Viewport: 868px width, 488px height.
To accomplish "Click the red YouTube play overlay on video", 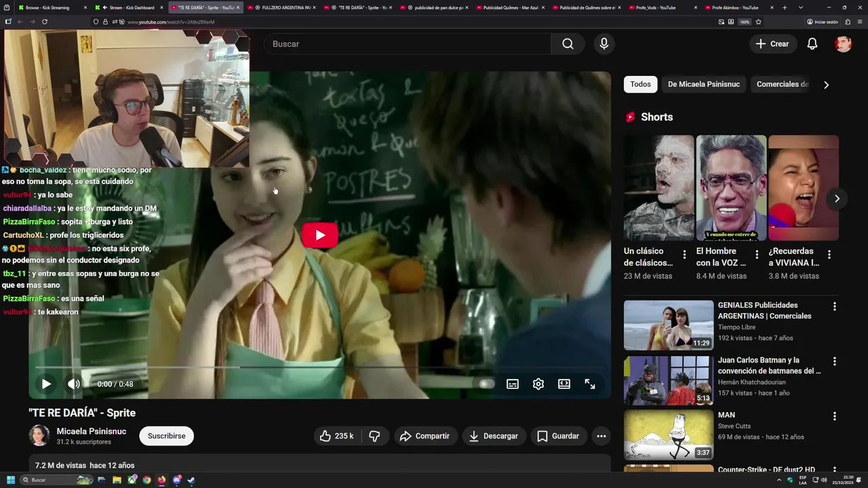I will [x=320, y=235].
